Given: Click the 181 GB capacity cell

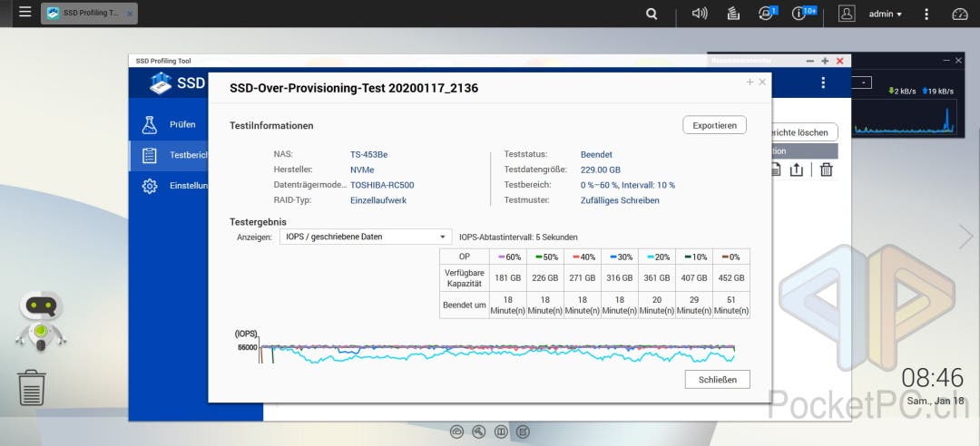Looking at the screenshot, I should tap(508, 278).
